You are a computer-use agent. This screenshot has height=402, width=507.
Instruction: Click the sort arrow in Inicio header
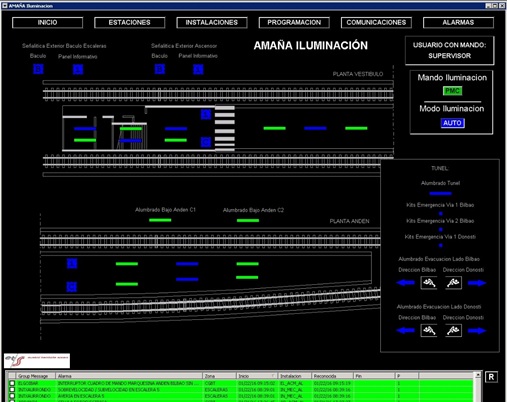tap(274, 376)
